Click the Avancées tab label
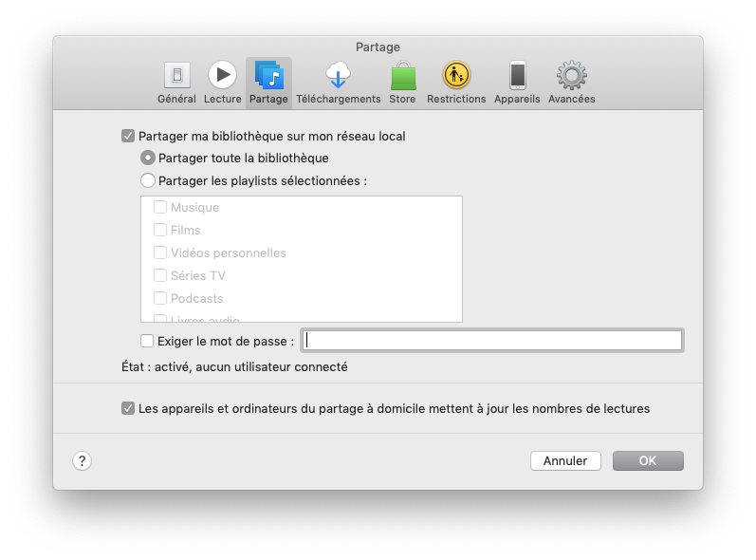 coord(571,99)
